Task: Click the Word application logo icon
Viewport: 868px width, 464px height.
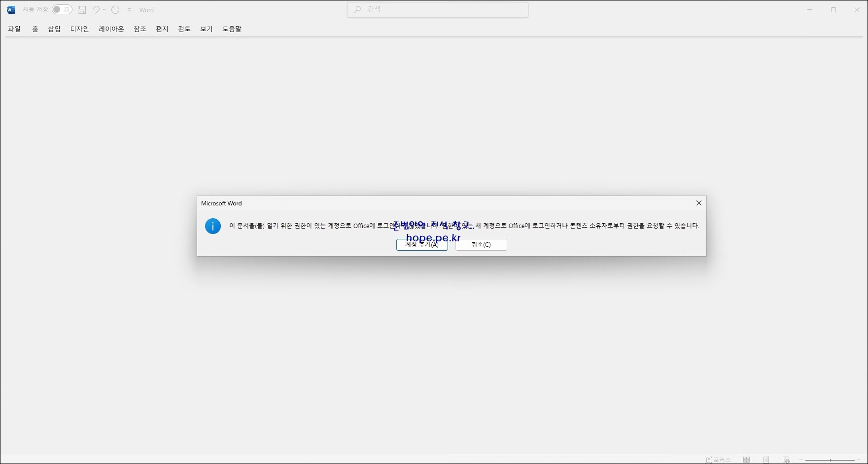Action: click(x=11, y=10)
